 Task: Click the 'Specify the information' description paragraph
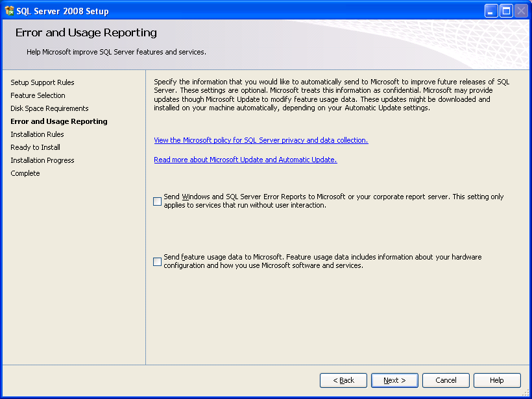(332, 95)
